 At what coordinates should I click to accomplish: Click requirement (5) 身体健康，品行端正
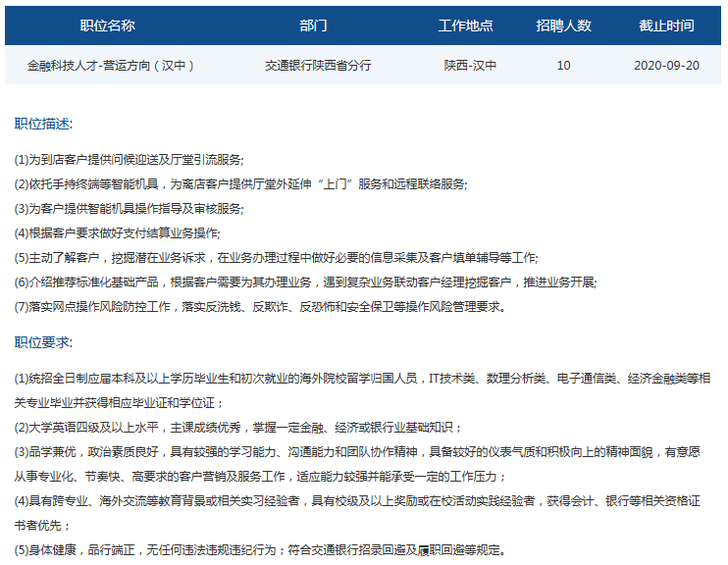260,550
